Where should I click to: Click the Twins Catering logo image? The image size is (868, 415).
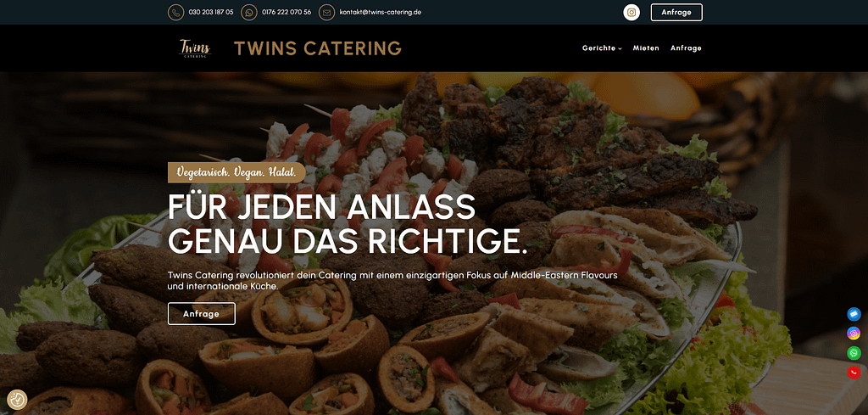[x=195, y=48]
